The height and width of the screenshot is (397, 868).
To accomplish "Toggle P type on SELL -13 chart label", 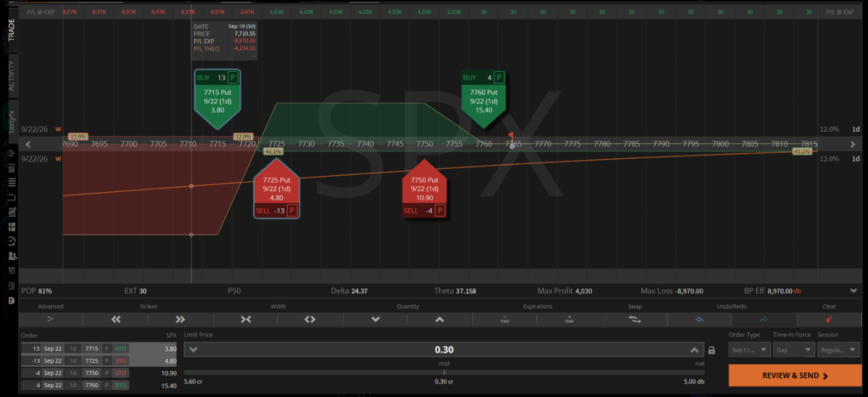I will pos(292,211).
